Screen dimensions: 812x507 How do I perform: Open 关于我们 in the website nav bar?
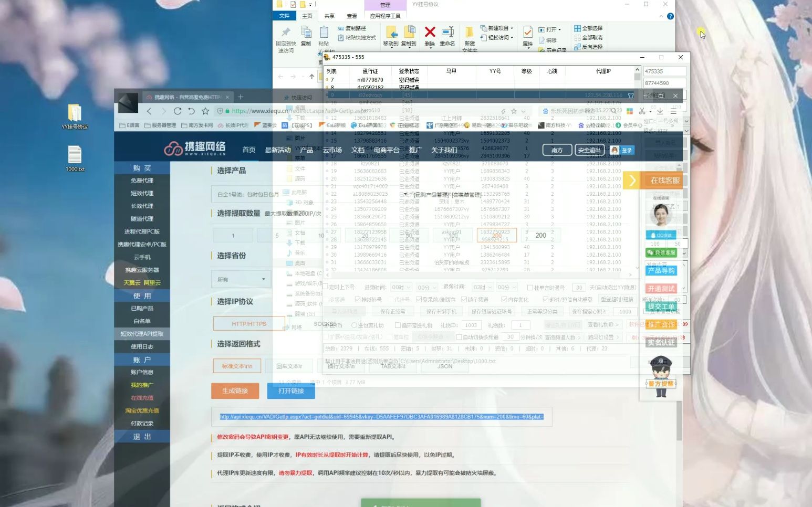(x=444, y=150)
